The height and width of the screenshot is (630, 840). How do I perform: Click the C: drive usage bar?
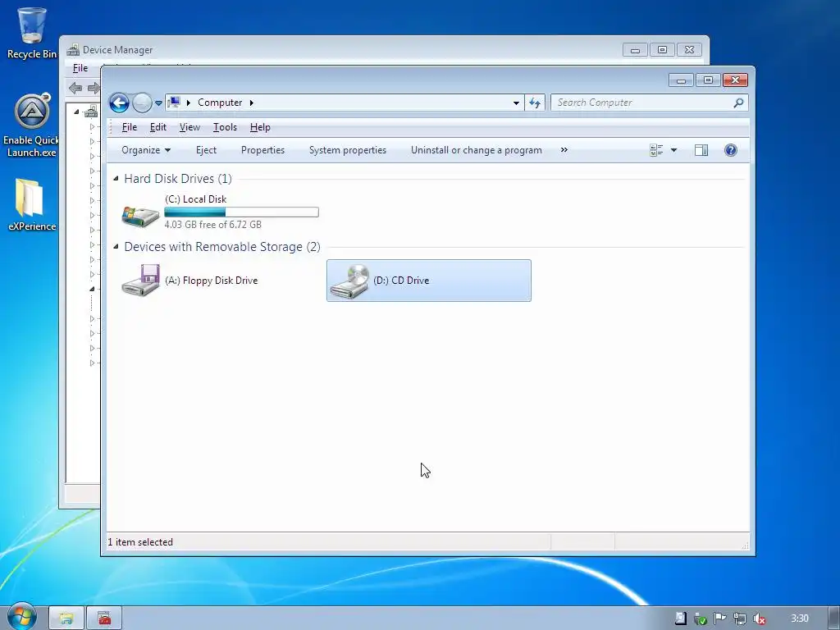(x=242, y=212)
